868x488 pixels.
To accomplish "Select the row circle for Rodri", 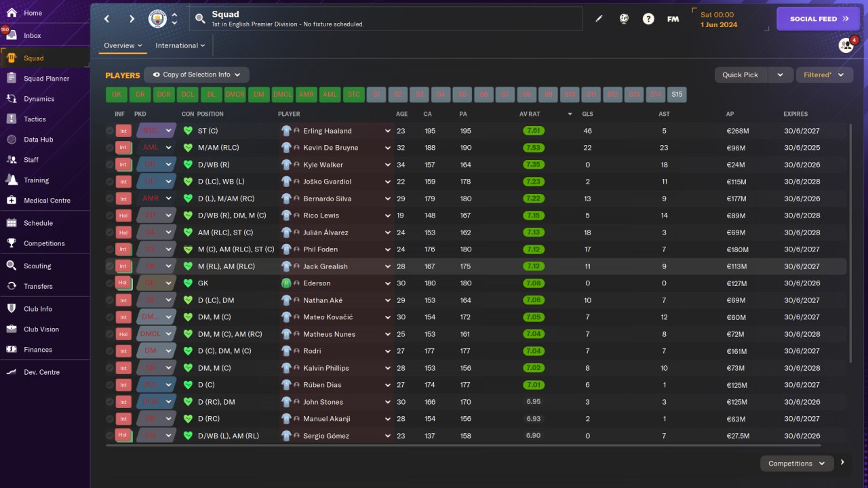I will [110, 351].
